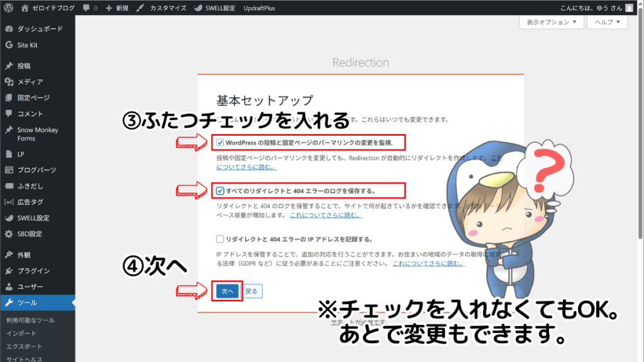Click the コメント bubble icon in sidebar
The height and width of the screenshot is (362, 644).
(x=9, y=114)
